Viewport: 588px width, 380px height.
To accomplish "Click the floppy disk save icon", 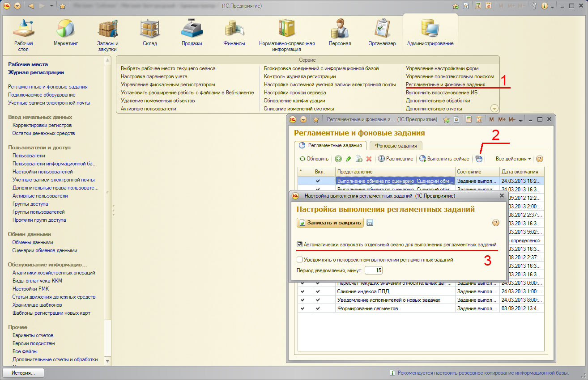I will coord(370,223).
